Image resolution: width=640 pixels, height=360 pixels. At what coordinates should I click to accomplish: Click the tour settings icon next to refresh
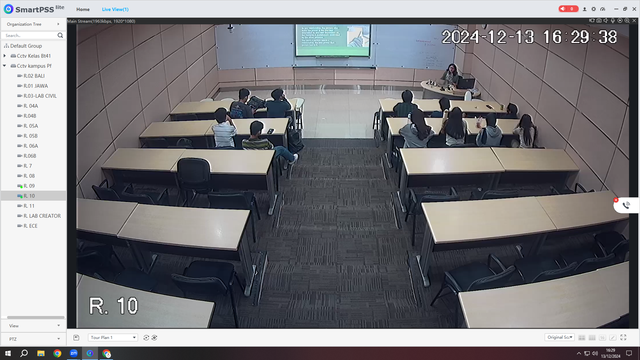(x=154, y=338)
